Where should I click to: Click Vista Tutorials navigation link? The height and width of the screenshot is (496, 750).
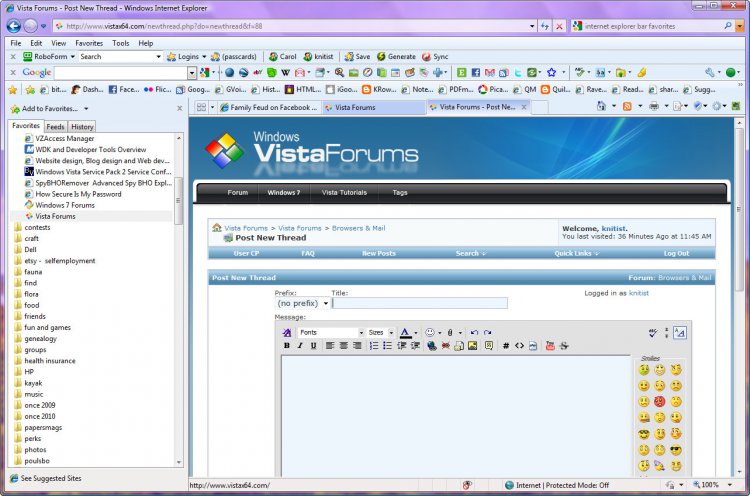[344, 192]
